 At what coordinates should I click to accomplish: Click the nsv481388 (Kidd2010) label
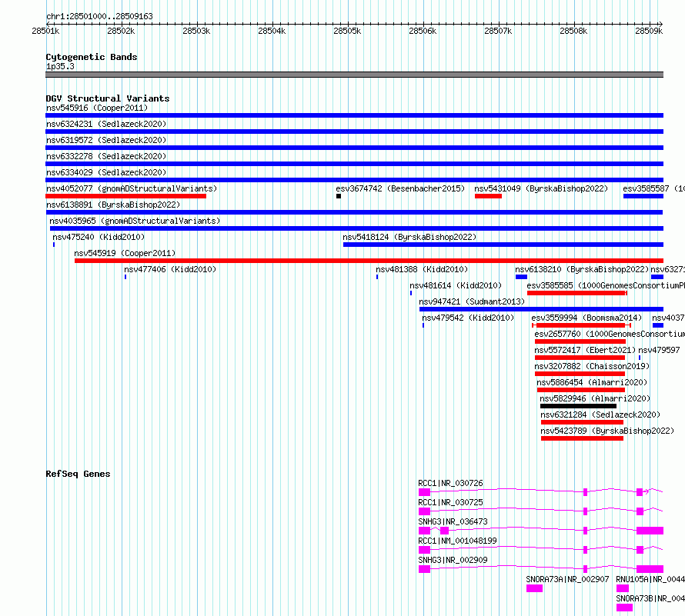[x=422, y=269]
